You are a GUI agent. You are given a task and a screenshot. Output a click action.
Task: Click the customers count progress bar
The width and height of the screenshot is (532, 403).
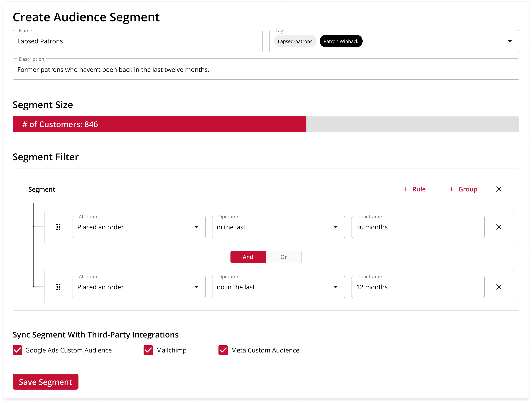point(266,124)
